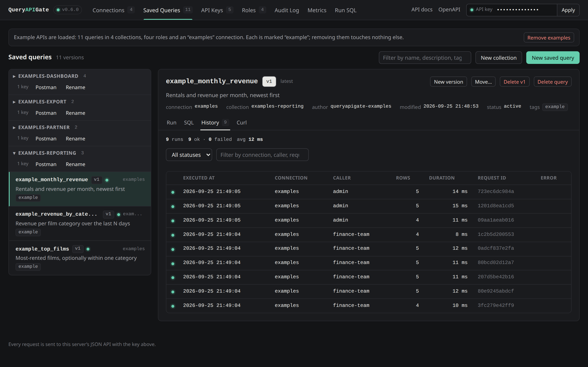Select the example_revenue_by_cate... query
Screen dimensions: 588x367
click(x=80, y=223)
